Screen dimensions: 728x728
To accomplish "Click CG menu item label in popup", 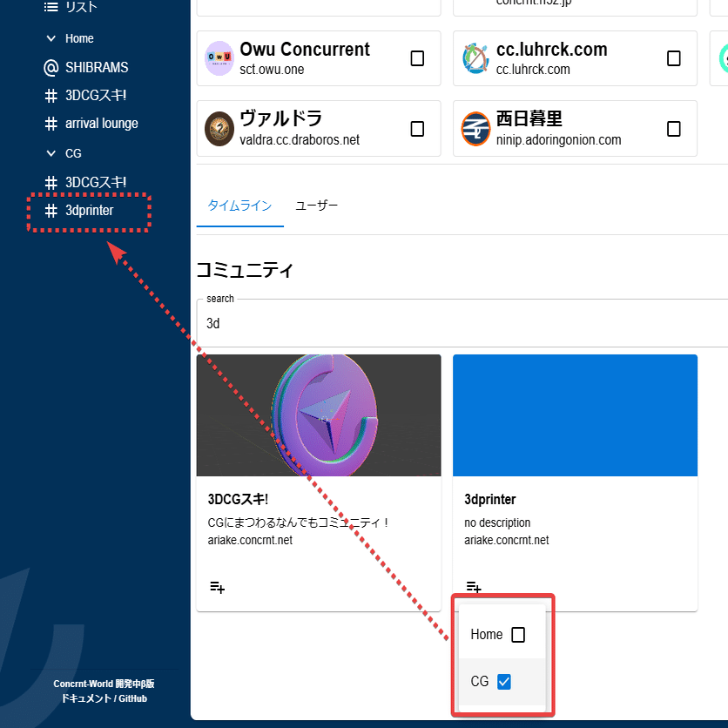I will pos(480,682).
